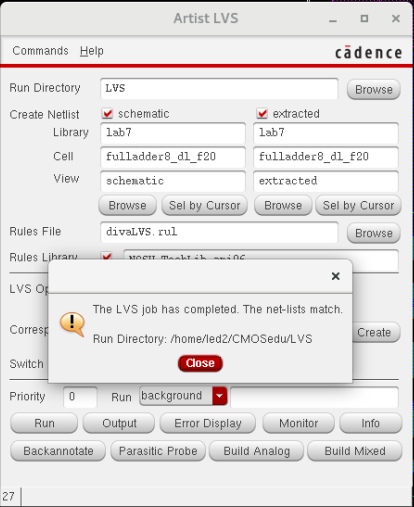414x507 pixels.
Task: Click the Rules File field divaLVS.rul
Action: pos(219,232)
